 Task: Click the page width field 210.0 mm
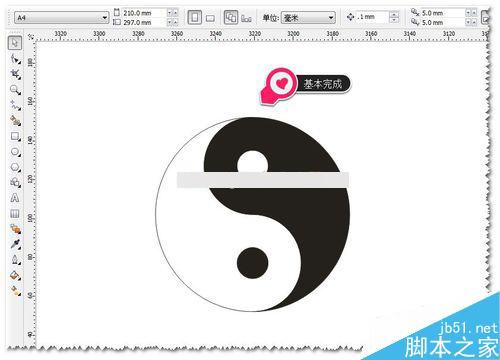[144, 13]
